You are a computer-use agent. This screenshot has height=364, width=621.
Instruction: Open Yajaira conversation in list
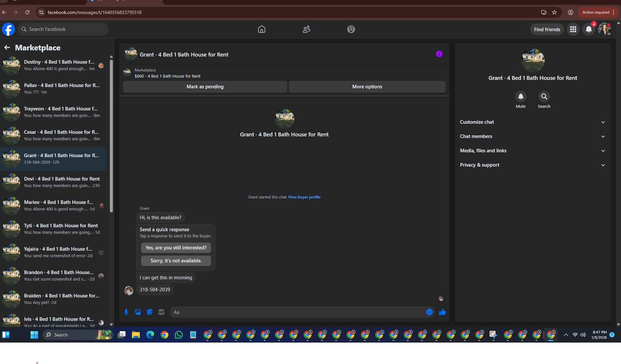click(x=53, y=252)
